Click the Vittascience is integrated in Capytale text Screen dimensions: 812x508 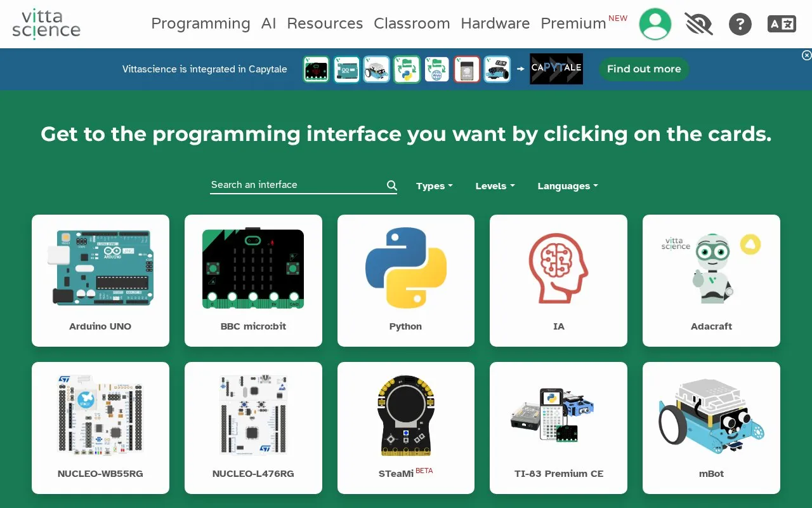click(205, 69)
